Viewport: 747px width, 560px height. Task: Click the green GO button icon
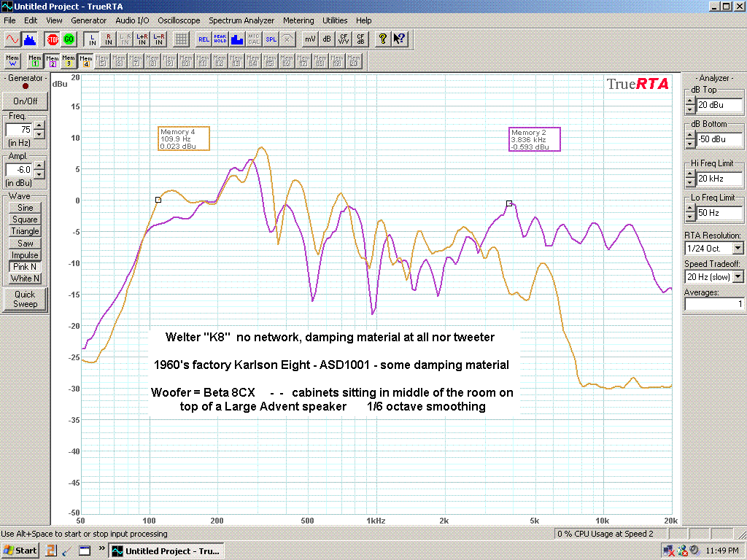point(69,39)
